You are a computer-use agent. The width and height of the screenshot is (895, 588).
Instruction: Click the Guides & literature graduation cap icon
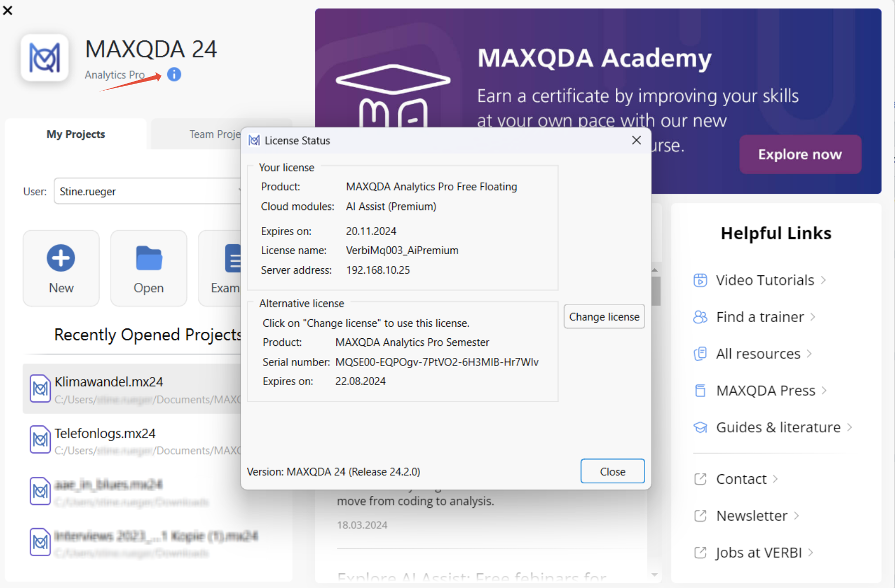pyautogui.click(x=700, y=427)
